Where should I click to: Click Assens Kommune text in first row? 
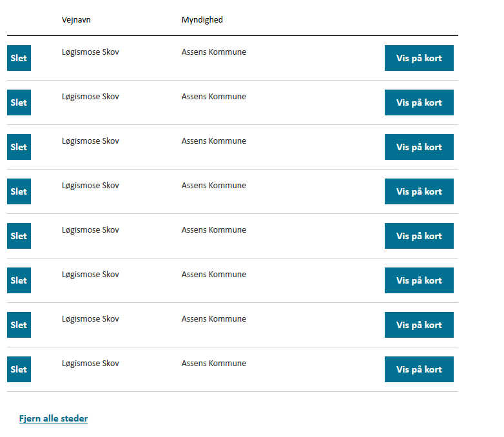click(x=214, y=52)
